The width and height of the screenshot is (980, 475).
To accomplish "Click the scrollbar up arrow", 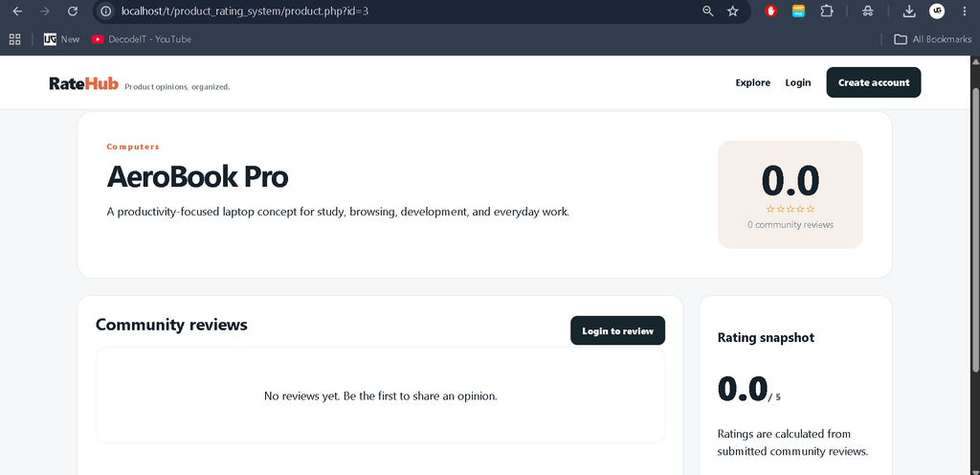I will (975, 60).
